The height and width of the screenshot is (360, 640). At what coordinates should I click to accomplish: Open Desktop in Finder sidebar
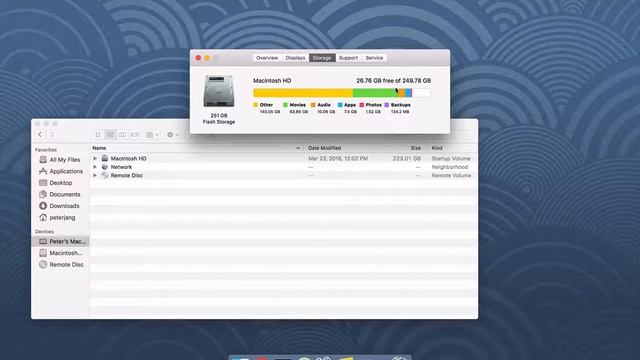60,183
